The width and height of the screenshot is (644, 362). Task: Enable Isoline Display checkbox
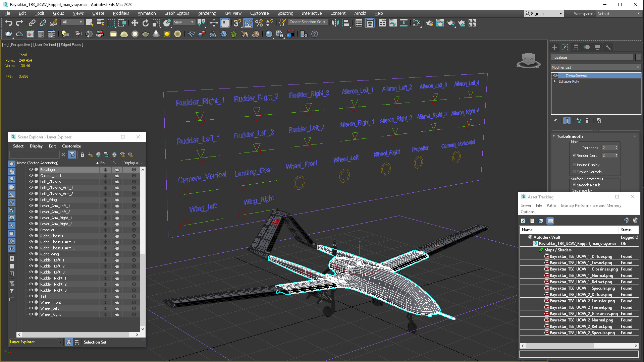(x=574, y=165)
